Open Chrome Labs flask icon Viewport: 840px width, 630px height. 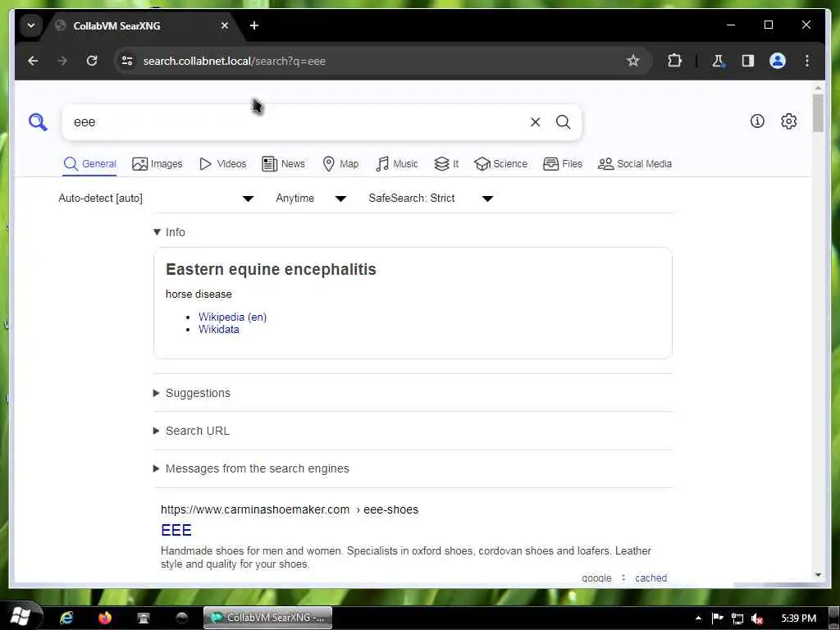[x=718, y=61]
